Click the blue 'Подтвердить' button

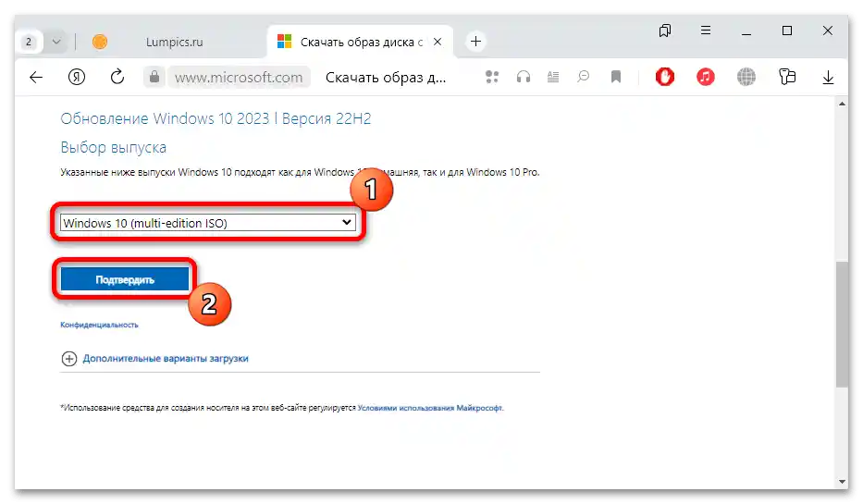point(125,279)
